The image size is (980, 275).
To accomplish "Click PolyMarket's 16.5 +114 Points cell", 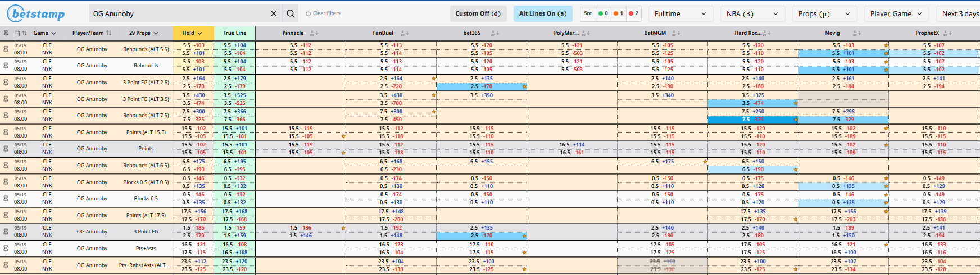I will point(572,145).
